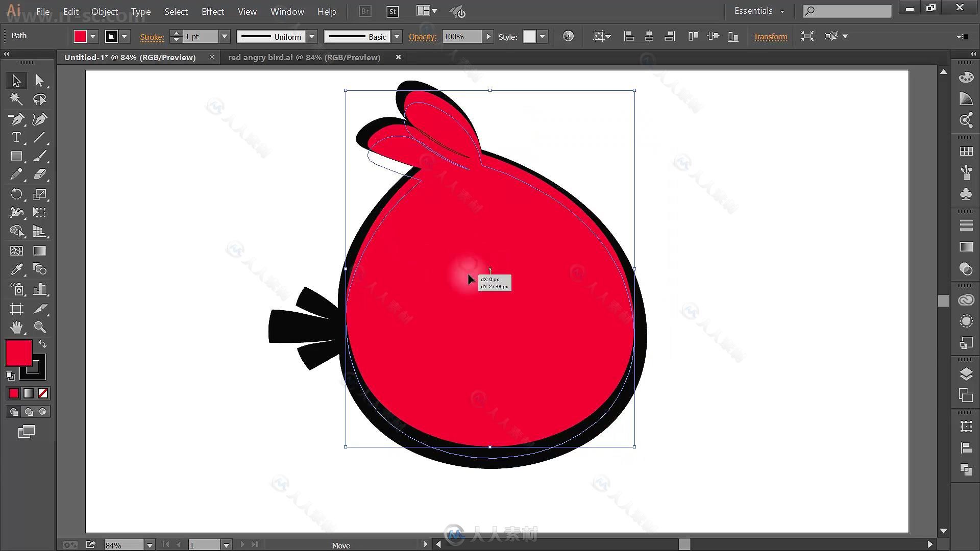Select the Blend tool
The height and width of the screenshot is (551, 980).
[x=40, y=269]
